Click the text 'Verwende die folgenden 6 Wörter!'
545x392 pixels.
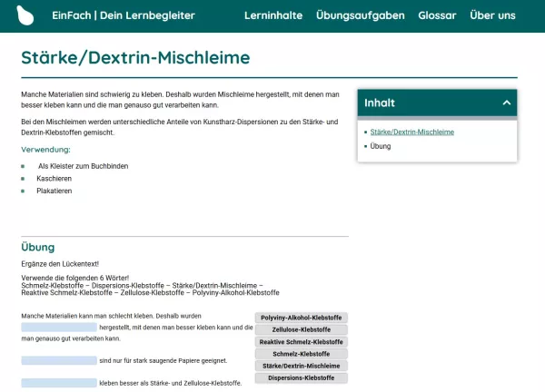tap(75, 278)
